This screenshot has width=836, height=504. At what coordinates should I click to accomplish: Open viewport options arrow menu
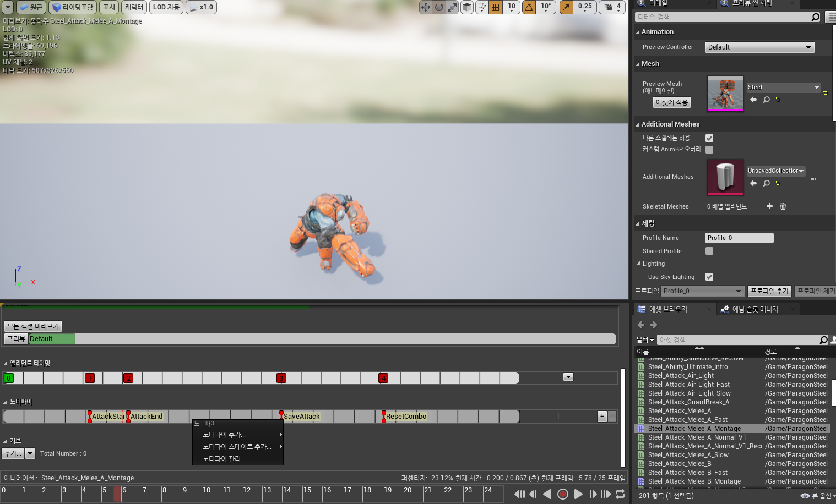(x=8, y=7)
